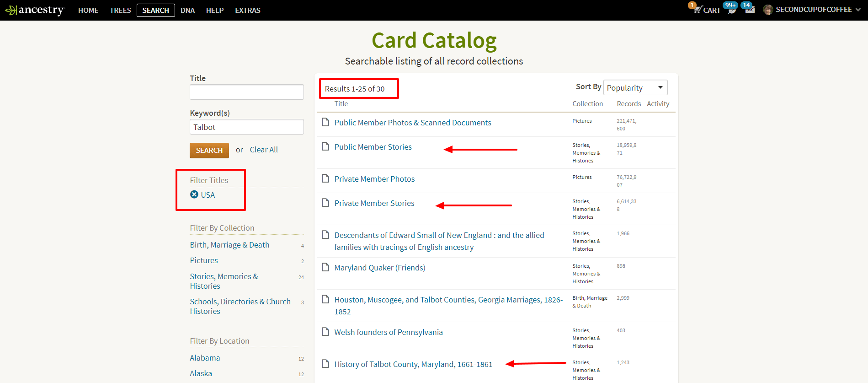Click the Keyword(s) field containing Talbot
The height and width of the screenshot is (383, 868).
coord(247,127)
